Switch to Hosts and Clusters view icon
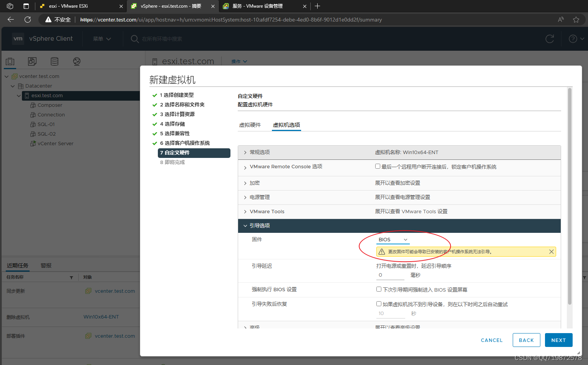The height and width of the screenshot is (365, 588). (10, 61)
